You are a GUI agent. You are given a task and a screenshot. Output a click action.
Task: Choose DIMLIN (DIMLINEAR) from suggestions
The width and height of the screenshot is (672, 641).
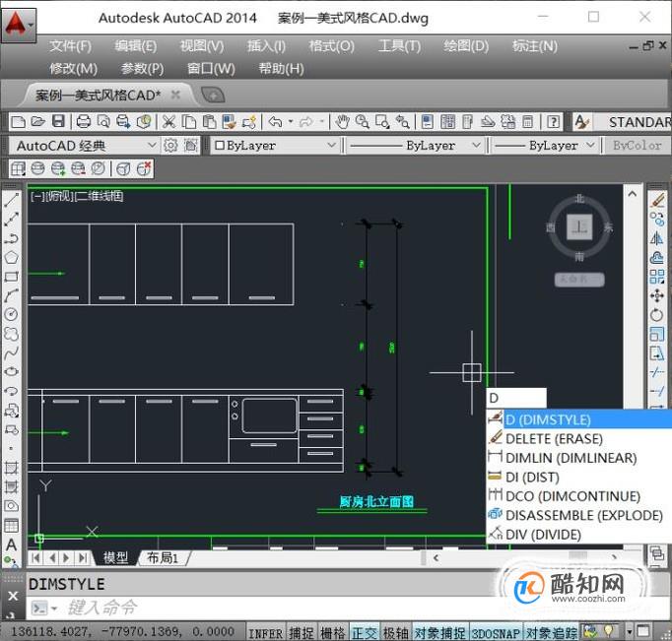[x=579, y=458]
